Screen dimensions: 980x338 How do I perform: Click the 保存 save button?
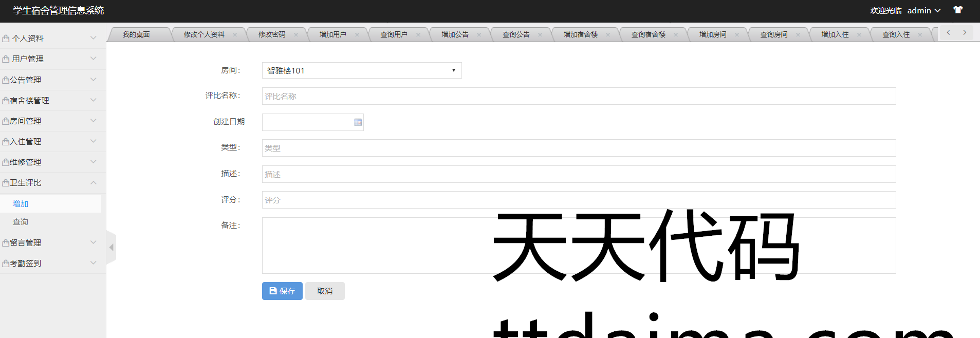pyautogui.click(x=282, y=291)
